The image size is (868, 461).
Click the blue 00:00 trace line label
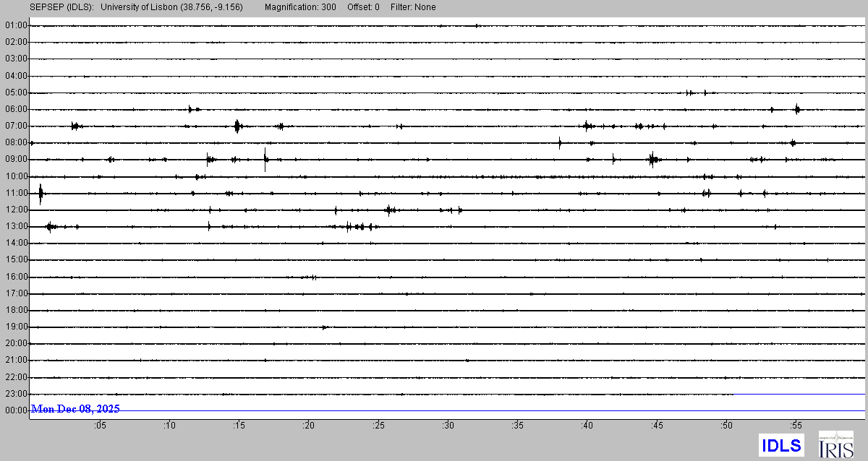16,410
